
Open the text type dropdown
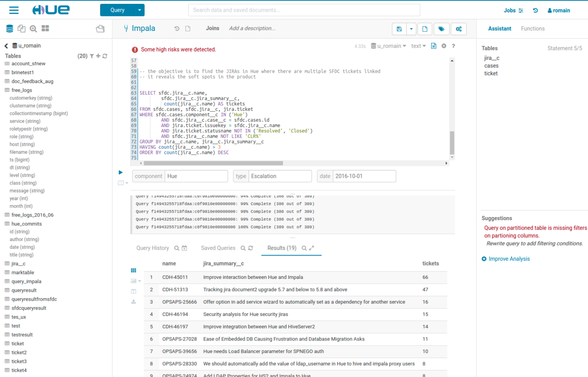pos(418,46)
